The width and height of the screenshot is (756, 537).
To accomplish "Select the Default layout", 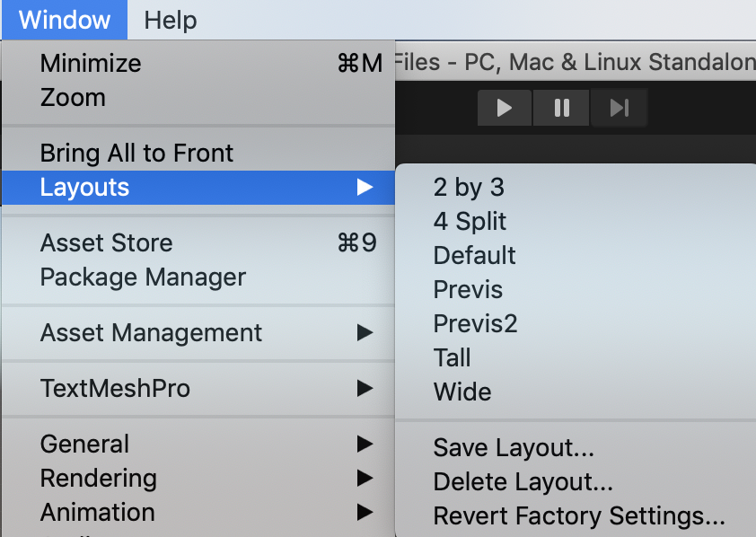I will (x=474, y=256).
